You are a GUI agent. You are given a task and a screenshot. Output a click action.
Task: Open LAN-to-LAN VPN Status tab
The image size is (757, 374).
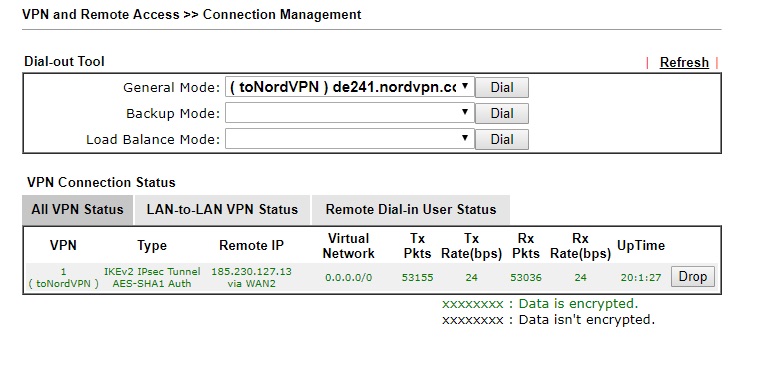click(222, 210)
